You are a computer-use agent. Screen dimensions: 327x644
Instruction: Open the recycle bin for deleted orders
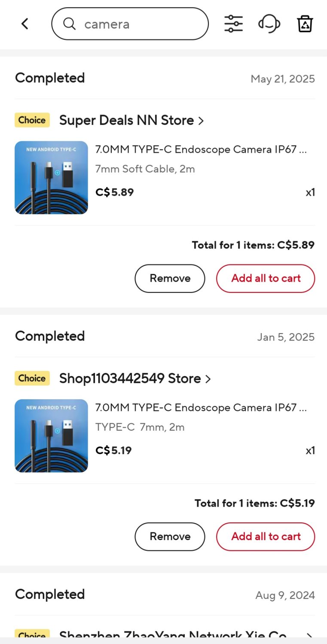click(305, 24)
